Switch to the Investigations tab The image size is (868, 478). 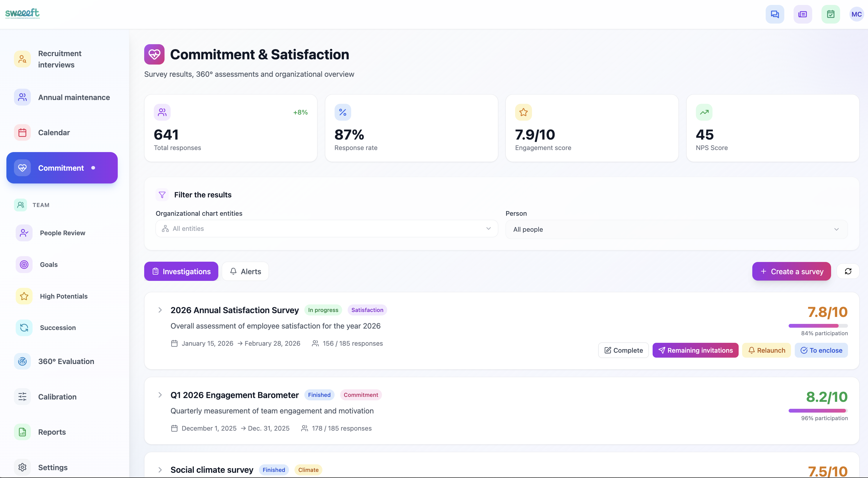point(181,271)
